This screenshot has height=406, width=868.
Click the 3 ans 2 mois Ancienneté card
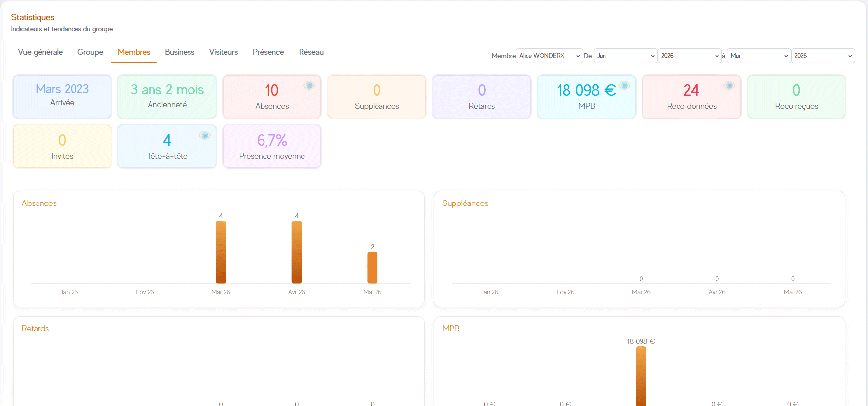pyautogui.click(x=167, y=96)
